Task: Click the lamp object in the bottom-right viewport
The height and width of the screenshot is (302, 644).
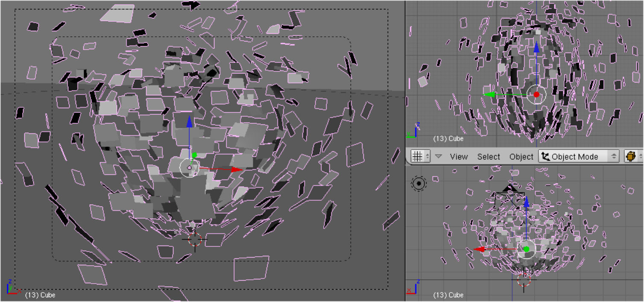Action: tap(419, 184)
